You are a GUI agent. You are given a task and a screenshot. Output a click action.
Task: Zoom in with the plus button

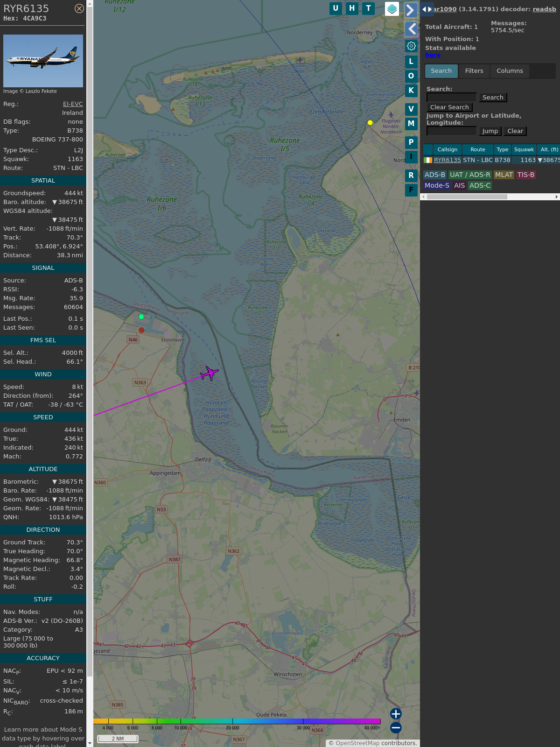point(396,714)
